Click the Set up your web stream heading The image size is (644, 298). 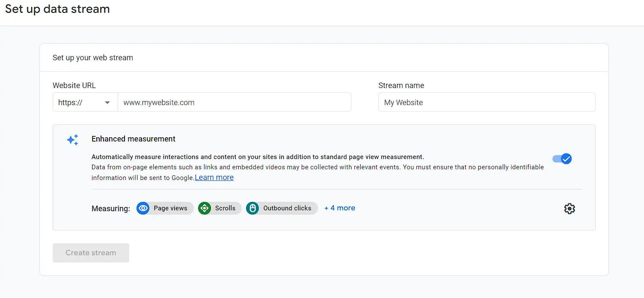click(x=93, y=58)
